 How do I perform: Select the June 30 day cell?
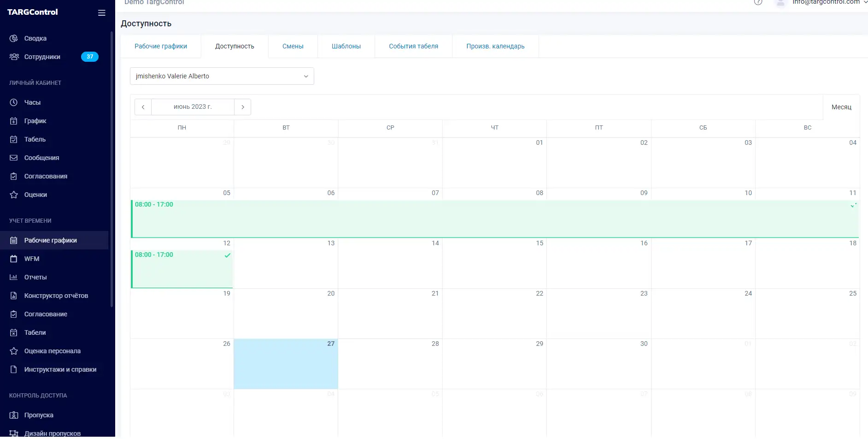click(x=599, y=364)
